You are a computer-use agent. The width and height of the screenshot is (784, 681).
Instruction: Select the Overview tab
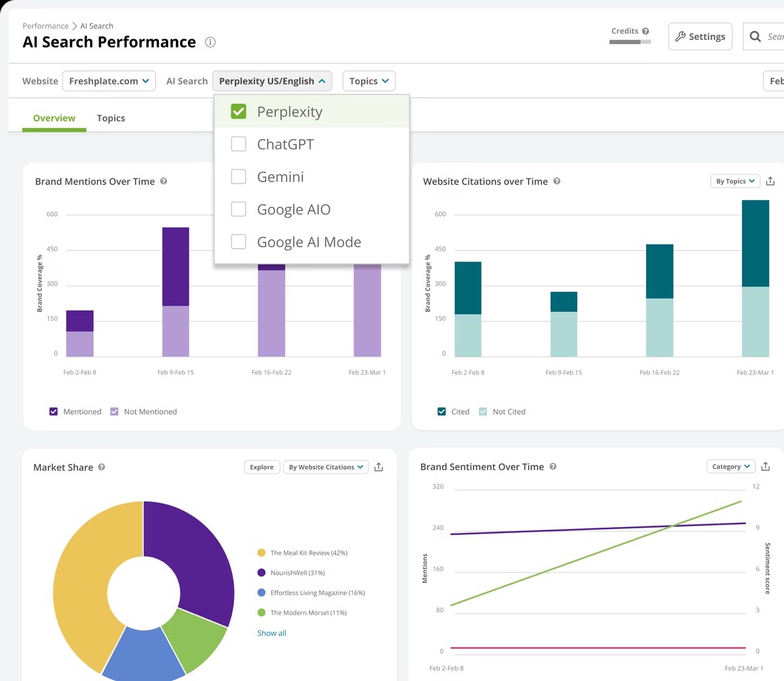coord(53,118)
